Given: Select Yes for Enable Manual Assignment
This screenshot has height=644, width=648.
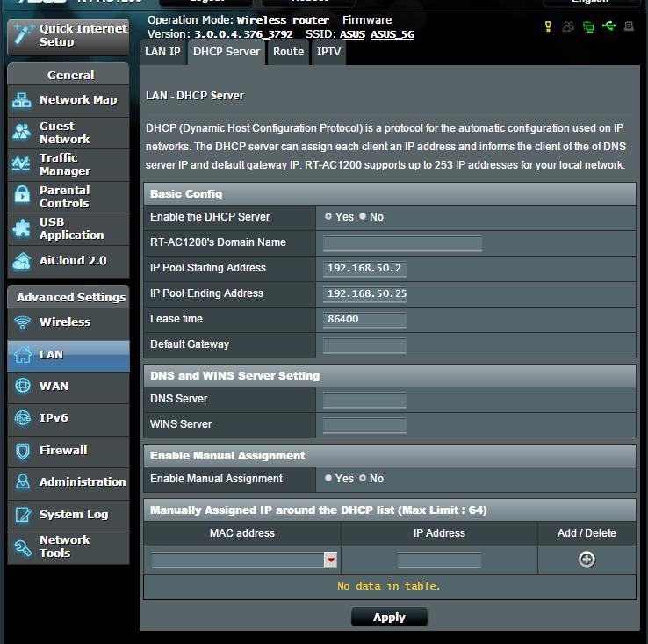Looking at the screenshot, I should point(328,478).
